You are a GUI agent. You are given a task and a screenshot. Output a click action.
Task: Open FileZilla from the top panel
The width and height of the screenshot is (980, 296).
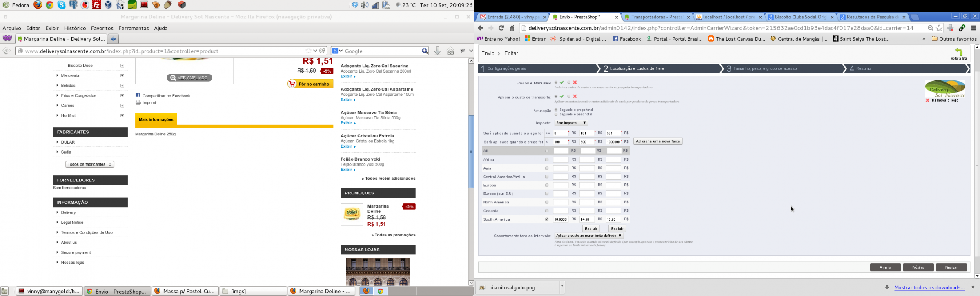[97, 5]
